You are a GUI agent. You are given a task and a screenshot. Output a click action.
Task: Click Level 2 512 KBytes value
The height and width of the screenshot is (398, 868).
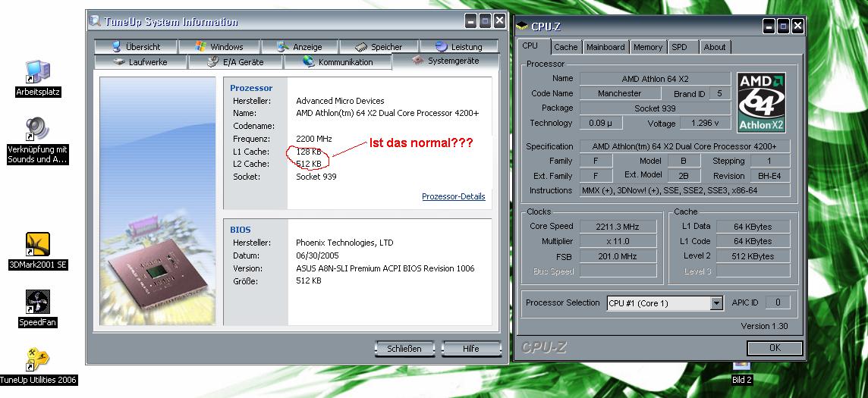tap(753, 256)
